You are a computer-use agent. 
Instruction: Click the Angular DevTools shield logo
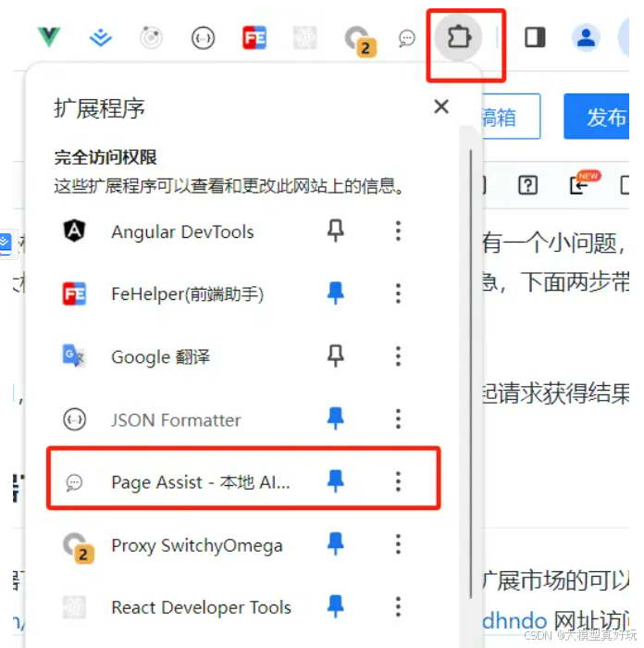74,231
